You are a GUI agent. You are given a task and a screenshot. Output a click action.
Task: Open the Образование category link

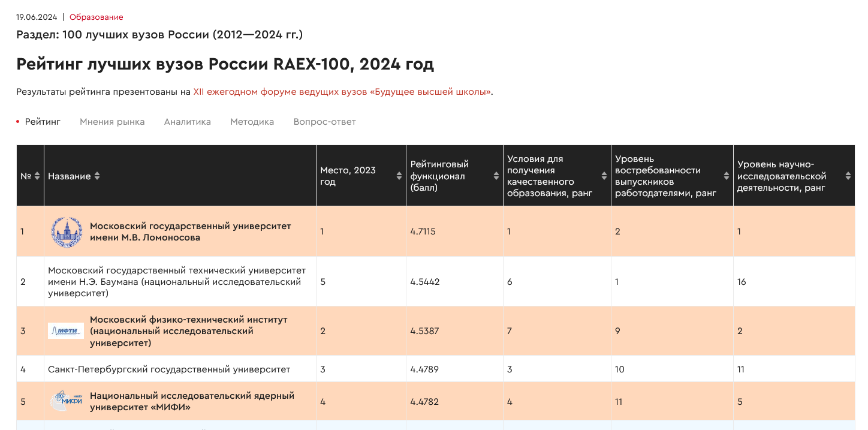(97, 17)
